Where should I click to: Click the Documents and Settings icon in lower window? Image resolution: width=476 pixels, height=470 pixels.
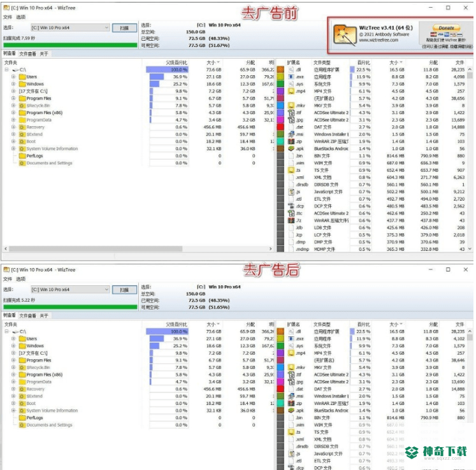[22, 425]
